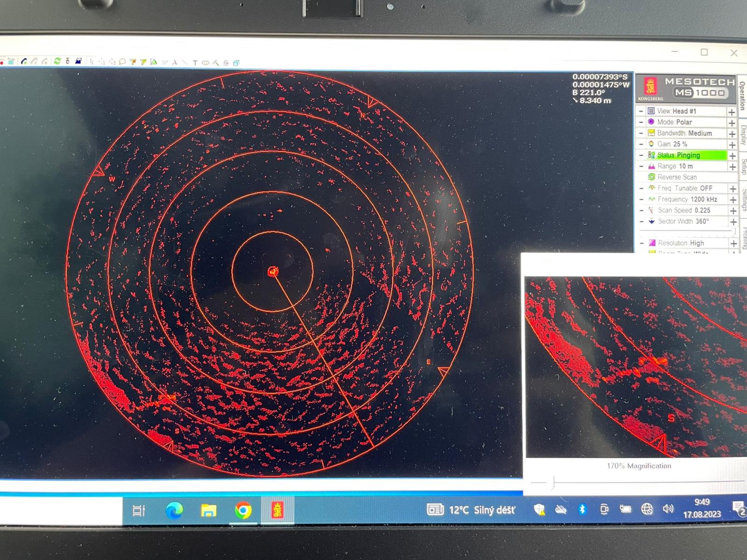Viewport: 747px width, 560px height.
Task: Click the green triangle toolbar icon
Action: (154, 62)
